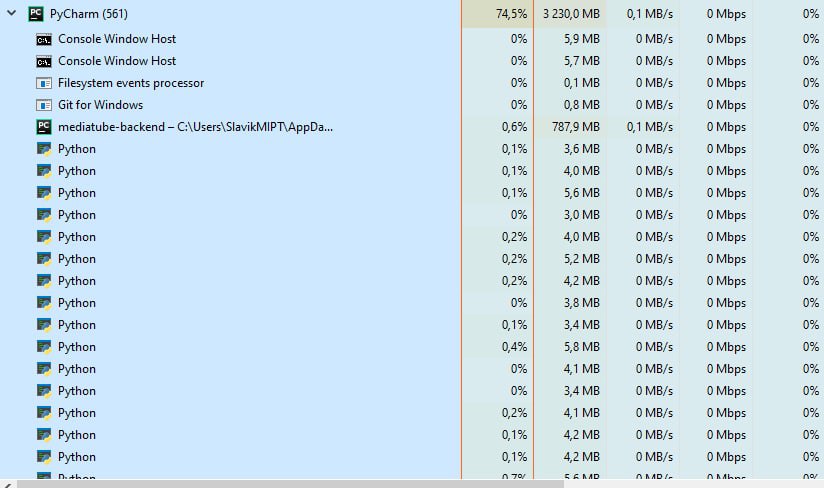Click Python icon in the 0,1% 4,0 MB row
Screen dimensions: 824x488
(44, 171)
